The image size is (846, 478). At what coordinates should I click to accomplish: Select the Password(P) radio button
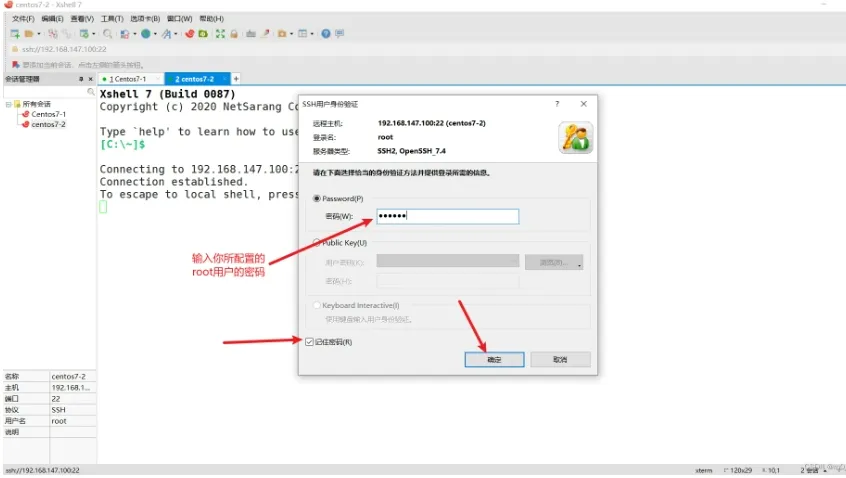coord(317,199)
